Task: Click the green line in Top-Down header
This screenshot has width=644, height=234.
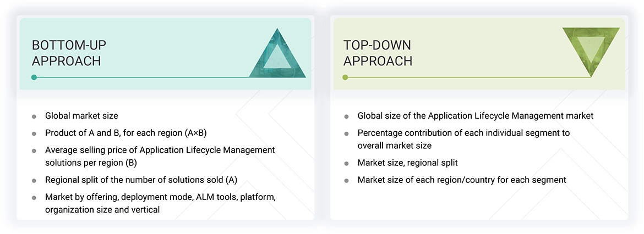Action: (468, 77)
